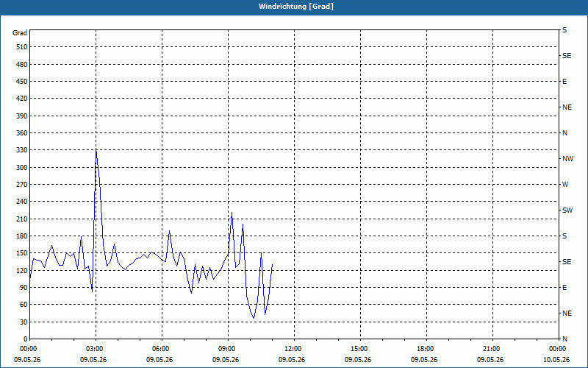Select the 330 y-axis label

[21, 150]
